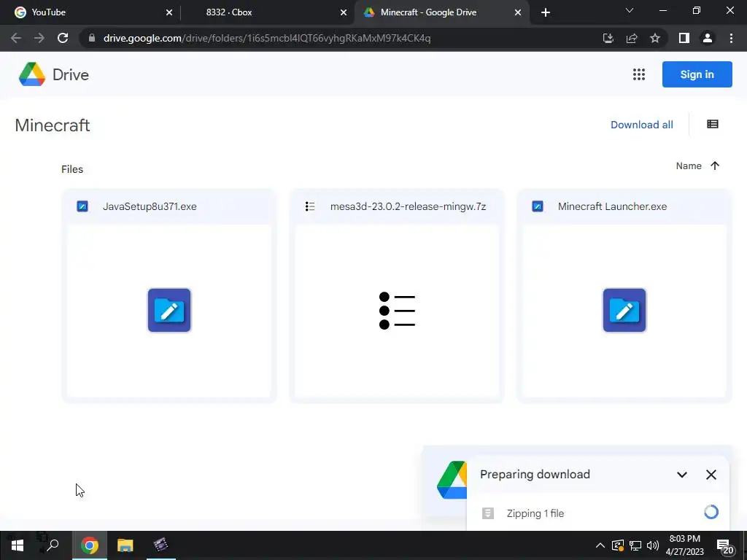747x560 pixels.
Task: Open File Explorer from taskbar
Action: (x=125, y=545)
